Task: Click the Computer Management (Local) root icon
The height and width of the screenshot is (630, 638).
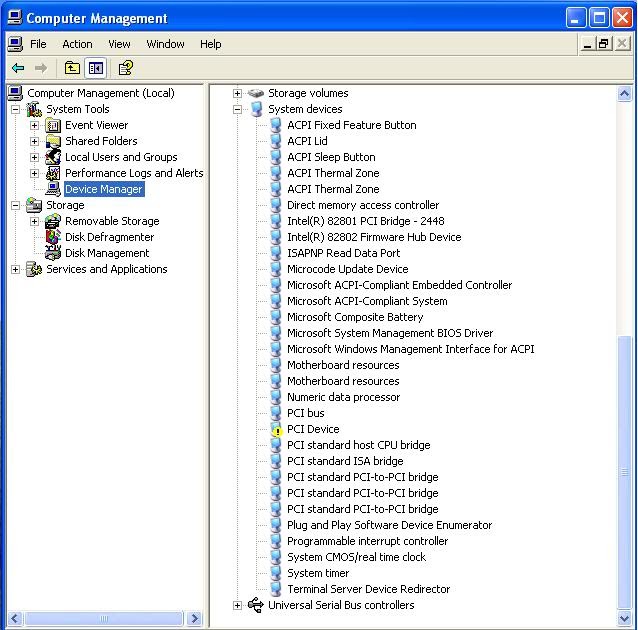Action: click(15, 93)
